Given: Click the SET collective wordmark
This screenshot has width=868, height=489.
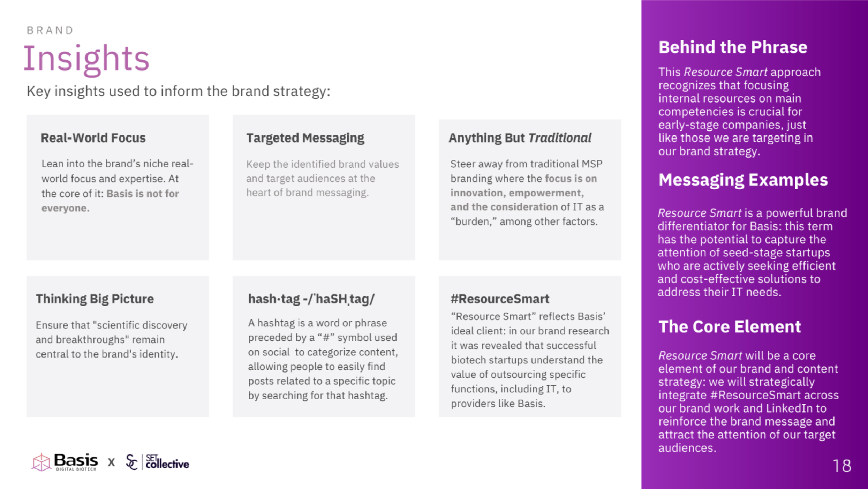Looking at the screenshot, I should [x=167, y=462].
